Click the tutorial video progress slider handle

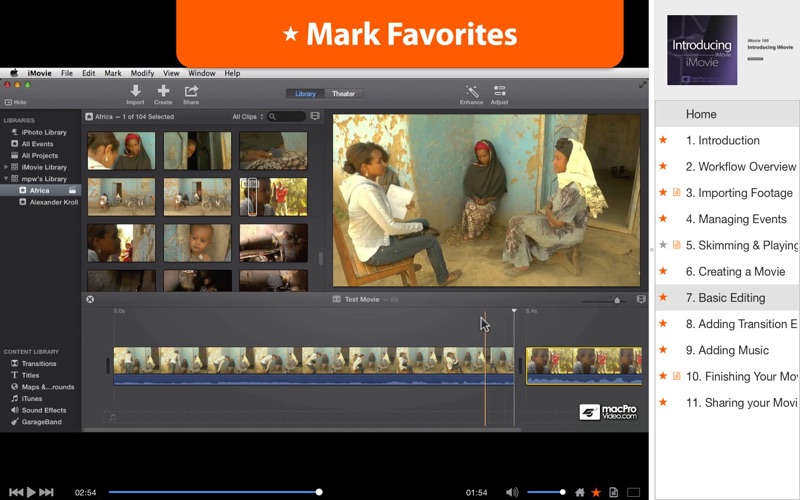[x=319, y=492]
